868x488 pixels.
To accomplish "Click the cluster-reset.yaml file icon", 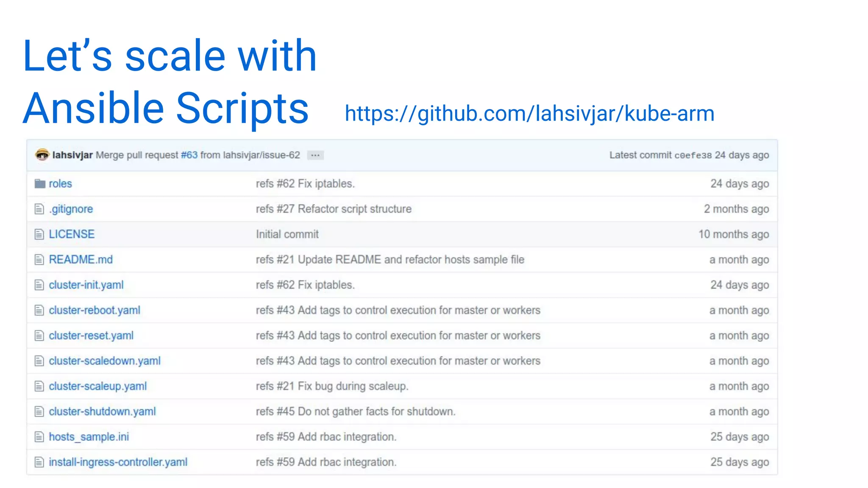I will (39, 336).
